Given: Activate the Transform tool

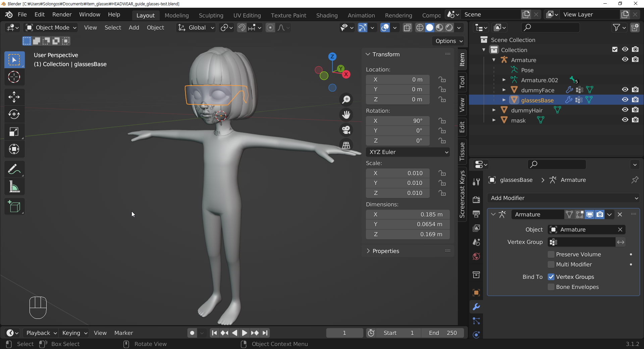Looking at the screenshot, I should (14, 149).
